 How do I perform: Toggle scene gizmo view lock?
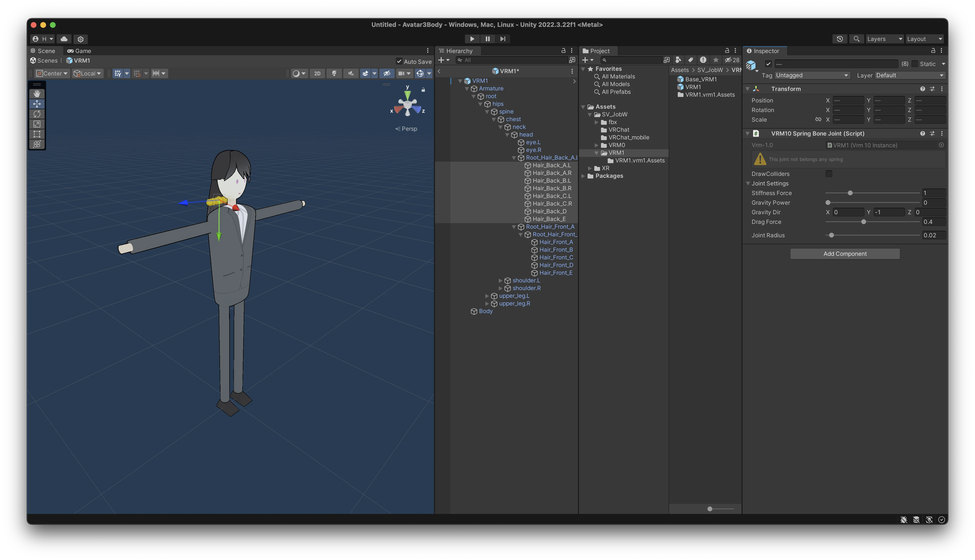tap(423, 90)
